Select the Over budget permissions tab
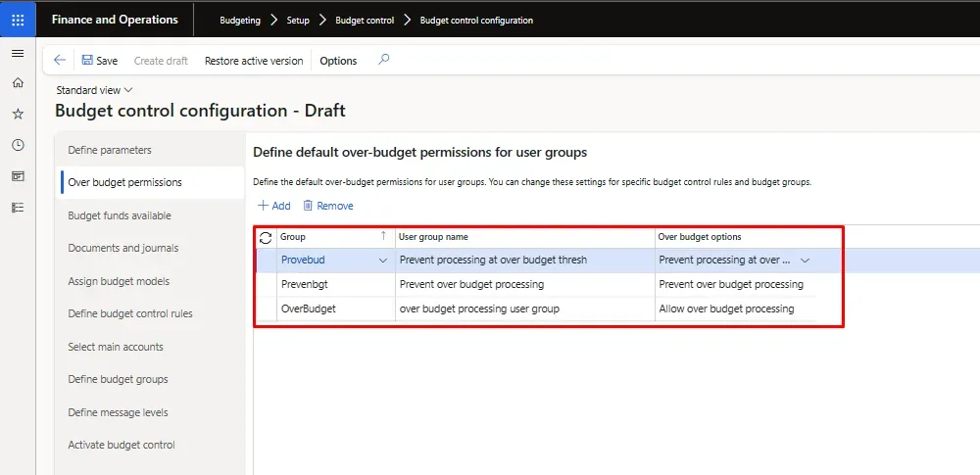980x475 pixels. pyautogui.click(x=150, y=182)
